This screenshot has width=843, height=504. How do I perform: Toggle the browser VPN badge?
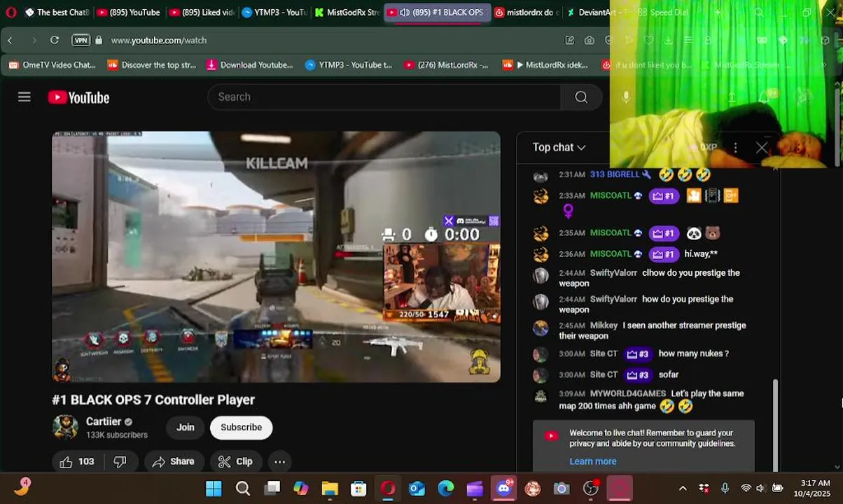81,40
